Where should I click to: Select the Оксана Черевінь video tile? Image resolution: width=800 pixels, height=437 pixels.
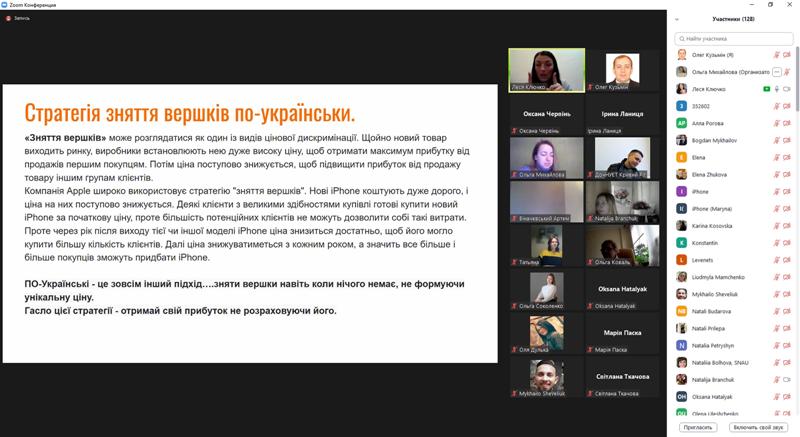546,114
